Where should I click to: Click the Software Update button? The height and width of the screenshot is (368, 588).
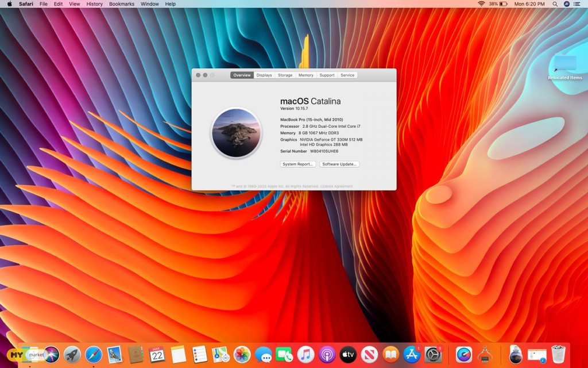(339, 164)
